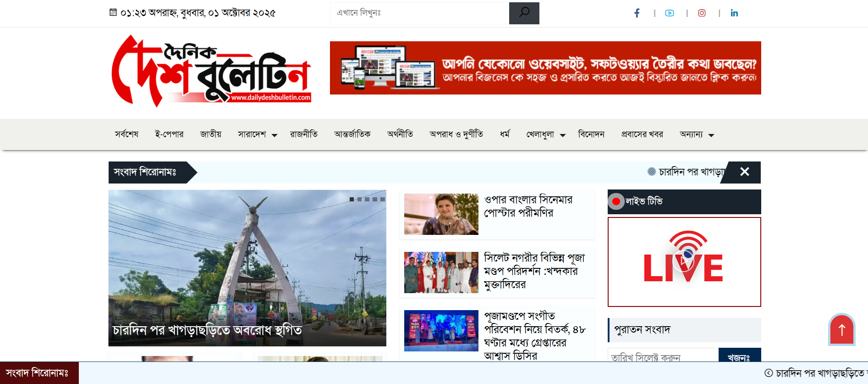The width and height of the screenshot is (868, 384).
Task: Open the Sylhet puja mandap article thumbnail
Action: tap(441, 272)
